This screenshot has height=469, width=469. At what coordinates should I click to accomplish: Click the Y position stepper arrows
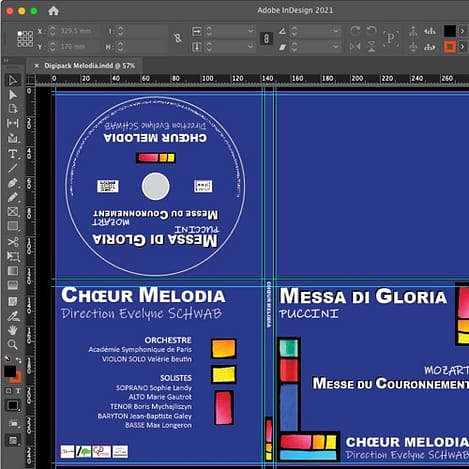tap(52, 47)
